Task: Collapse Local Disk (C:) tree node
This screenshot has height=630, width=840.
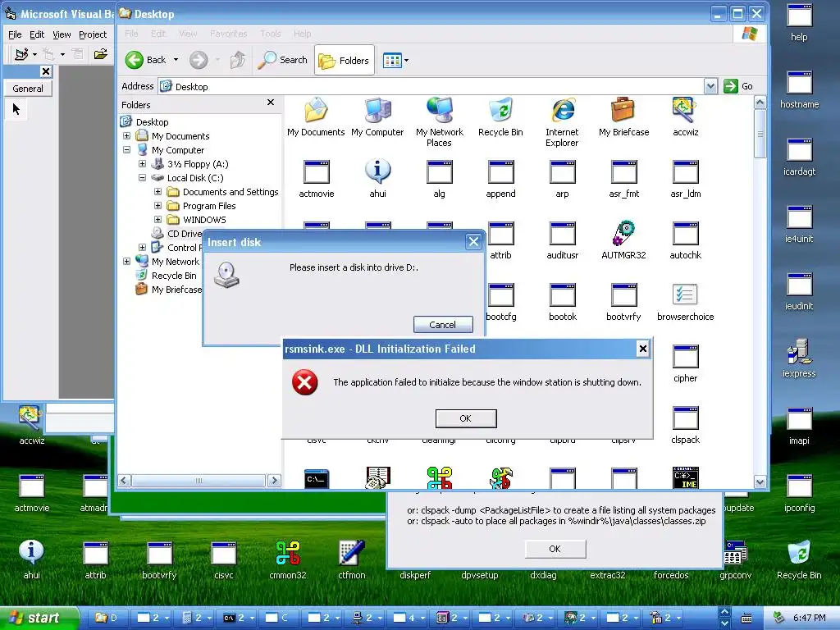Action: click(x=143, y=178)
